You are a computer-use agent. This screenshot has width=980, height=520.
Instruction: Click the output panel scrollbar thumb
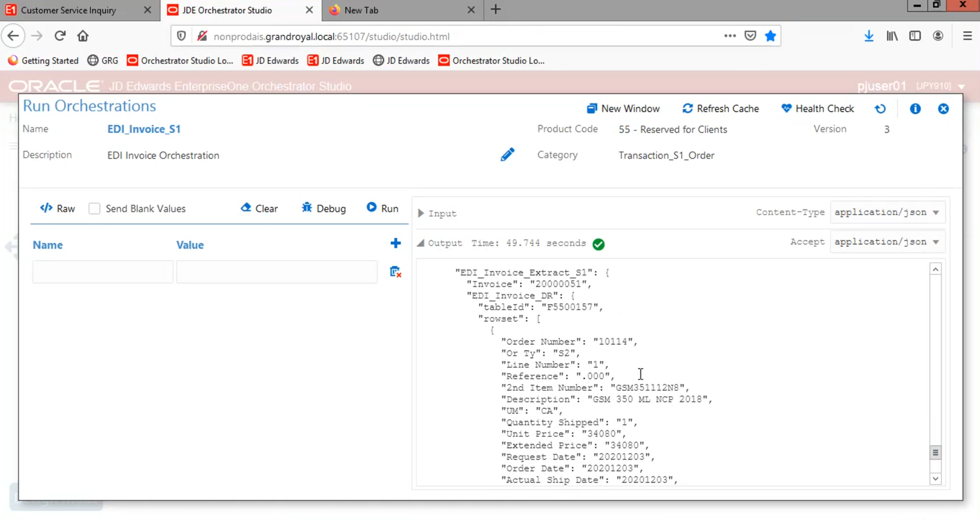pos(935,453)
